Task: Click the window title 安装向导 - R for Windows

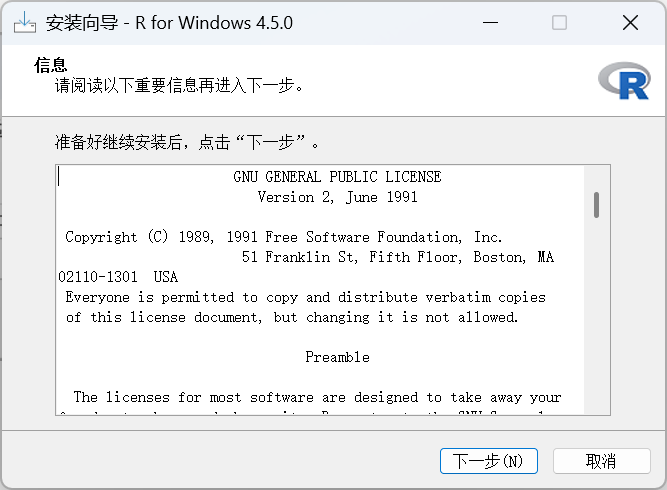Action: coord(169,23)
